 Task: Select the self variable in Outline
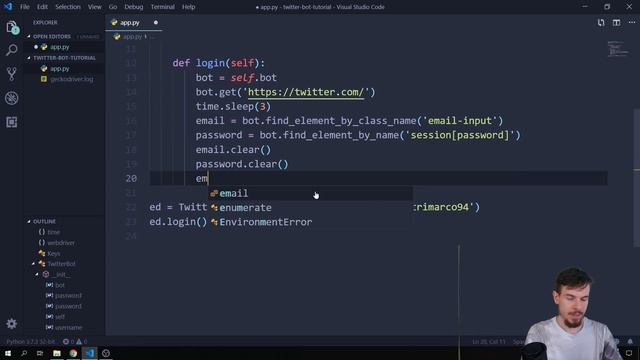point(60,317)
